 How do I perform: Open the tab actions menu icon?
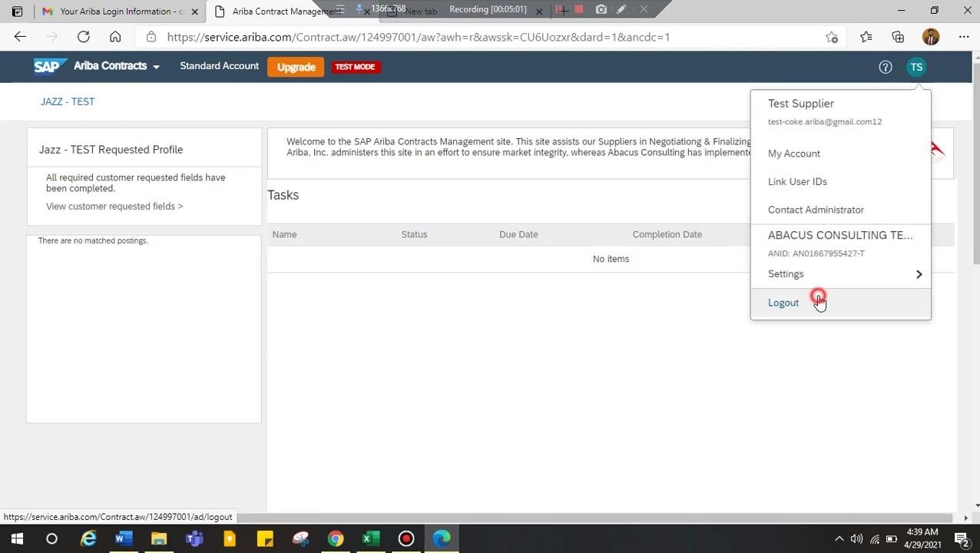click(x=17, y=12)
